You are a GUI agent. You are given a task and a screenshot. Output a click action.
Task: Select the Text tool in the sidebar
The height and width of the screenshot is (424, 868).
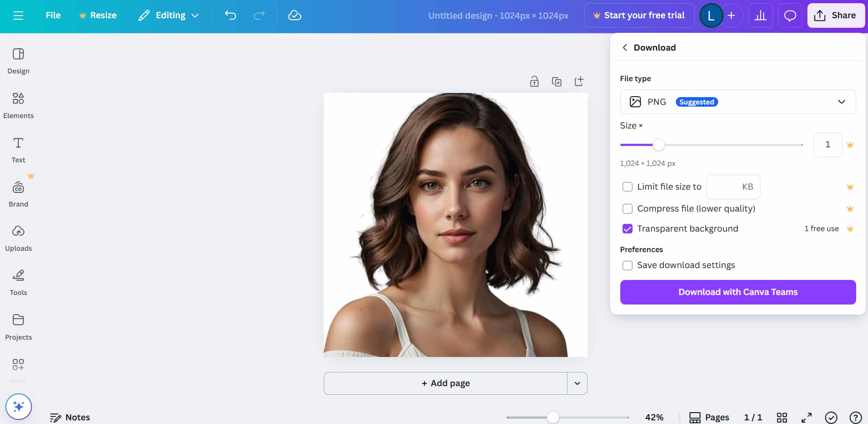pyautogui.click(x=18, y=149)
